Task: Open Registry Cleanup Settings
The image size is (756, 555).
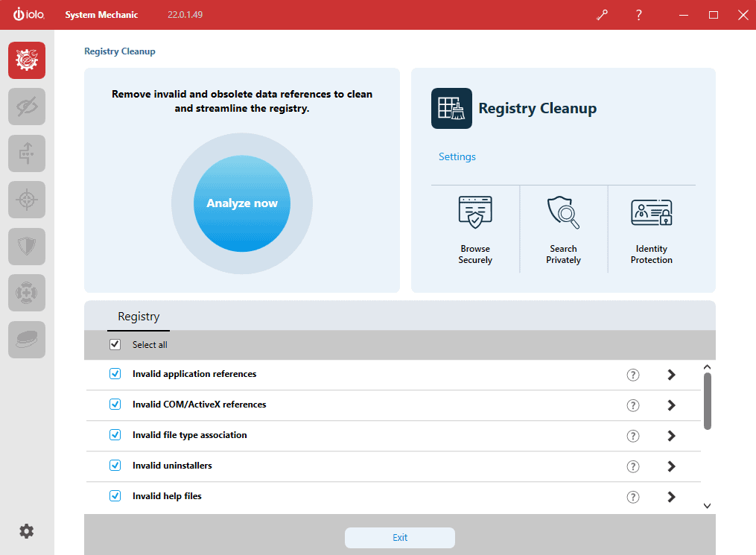Action: coord(457,156)
